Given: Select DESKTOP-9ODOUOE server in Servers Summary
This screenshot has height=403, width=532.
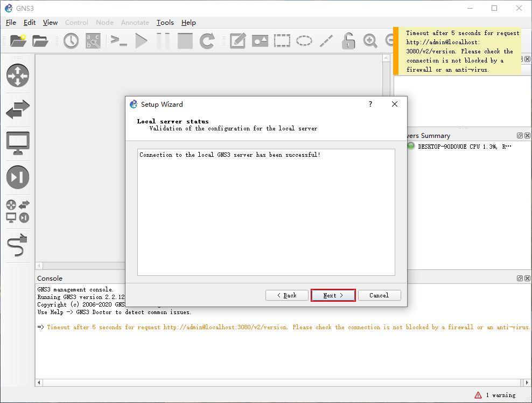Looking at the screenshot, I should click(x=461, y=147).
